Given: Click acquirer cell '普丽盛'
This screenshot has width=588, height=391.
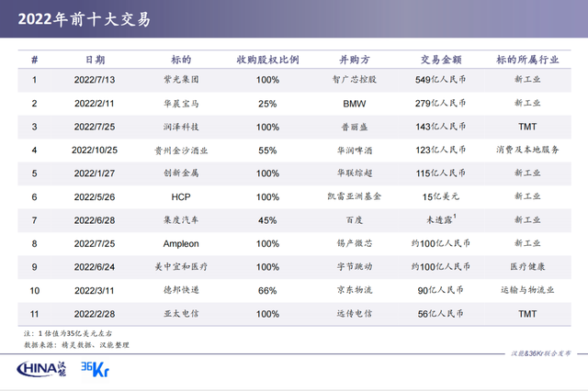Looking at the screenshot, I should click(x=355, y=127).
